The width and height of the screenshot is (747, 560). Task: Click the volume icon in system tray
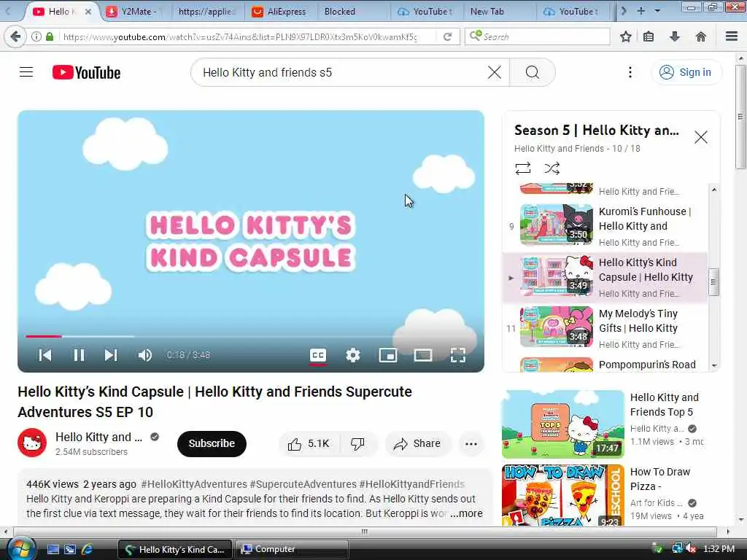pyautogui.click(x=692, y=549)
